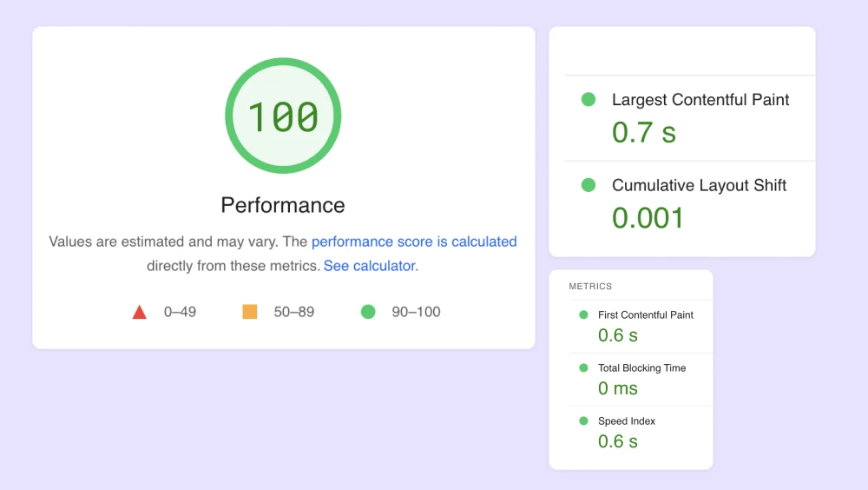Select the 'Performance' heading text

[283, 205]
